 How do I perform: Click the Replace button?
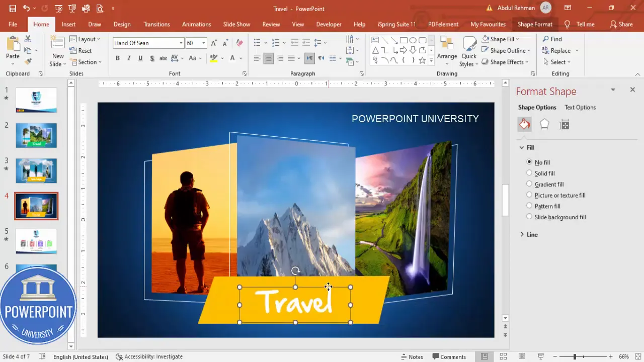coord(556,50)
